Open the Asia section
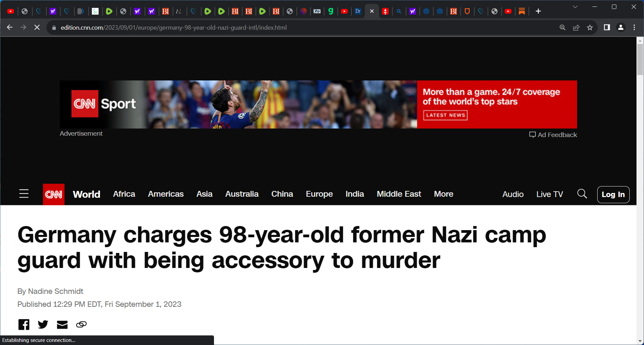 (x=204, y=194)
